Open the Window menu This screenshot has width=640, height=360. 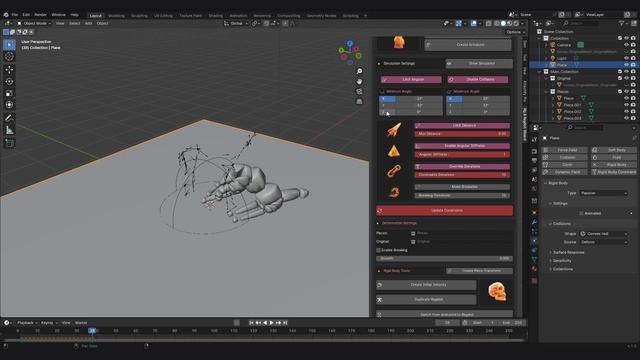click(58, 15)
